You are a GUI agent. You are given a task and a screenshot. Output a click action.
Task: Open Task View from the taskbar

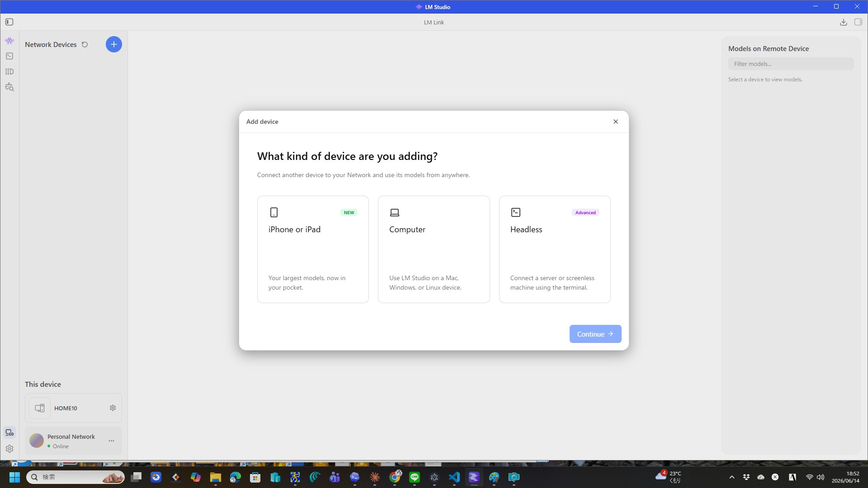pos(136,477)
